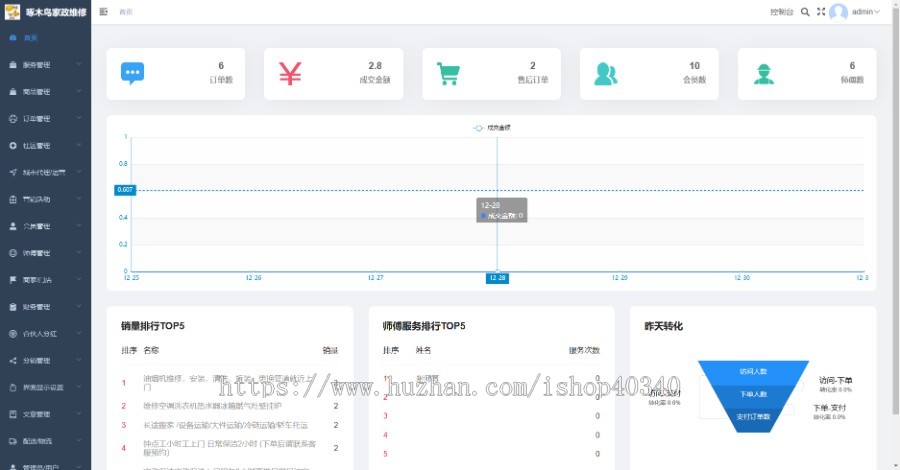Click the 销量排行TOP5 heading
The width and height of the screenshot is (900, 470).
[x=153, y=326]
